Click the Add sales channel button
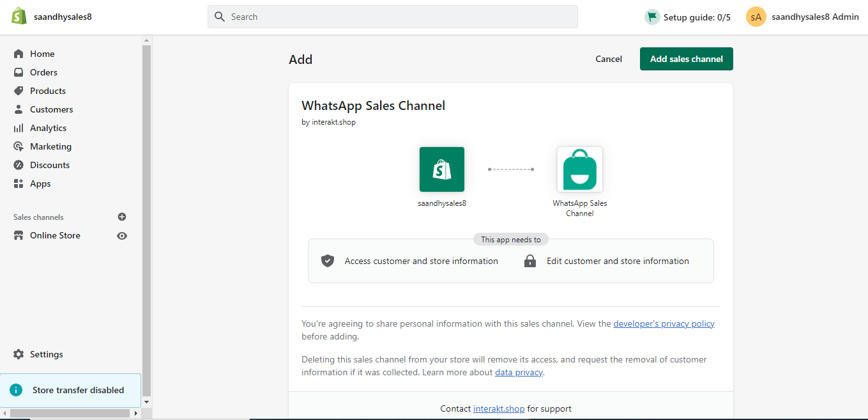The image size is (868, 420). (x=687, y=59)
